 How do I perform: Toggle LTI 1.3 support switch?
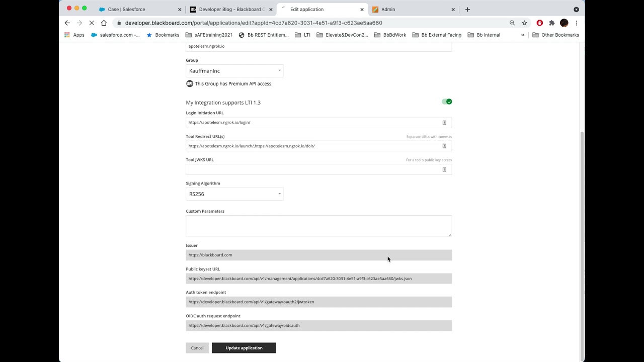447,102
